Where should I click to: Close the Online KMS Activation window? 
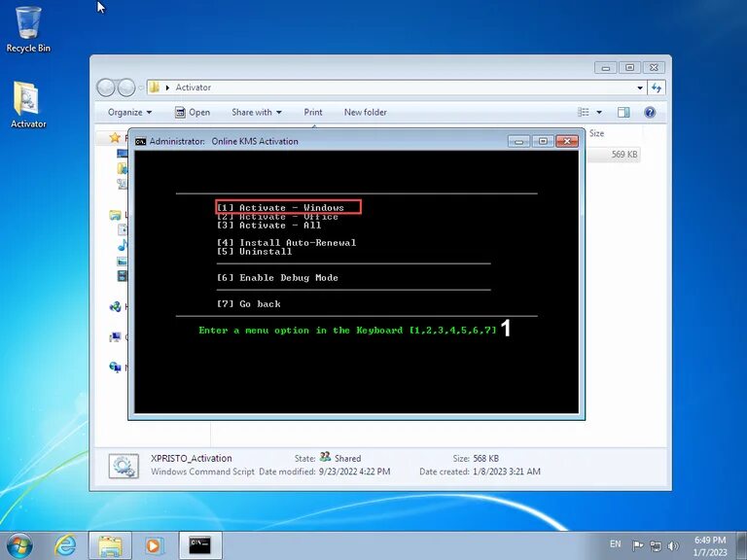[567, 141]
